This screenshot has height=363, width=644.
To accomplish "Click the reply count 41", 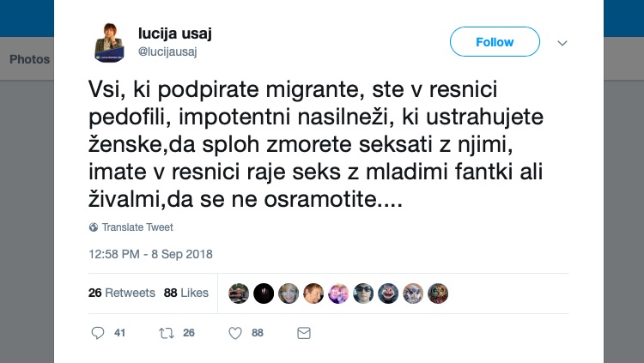I will pos(119,332).
